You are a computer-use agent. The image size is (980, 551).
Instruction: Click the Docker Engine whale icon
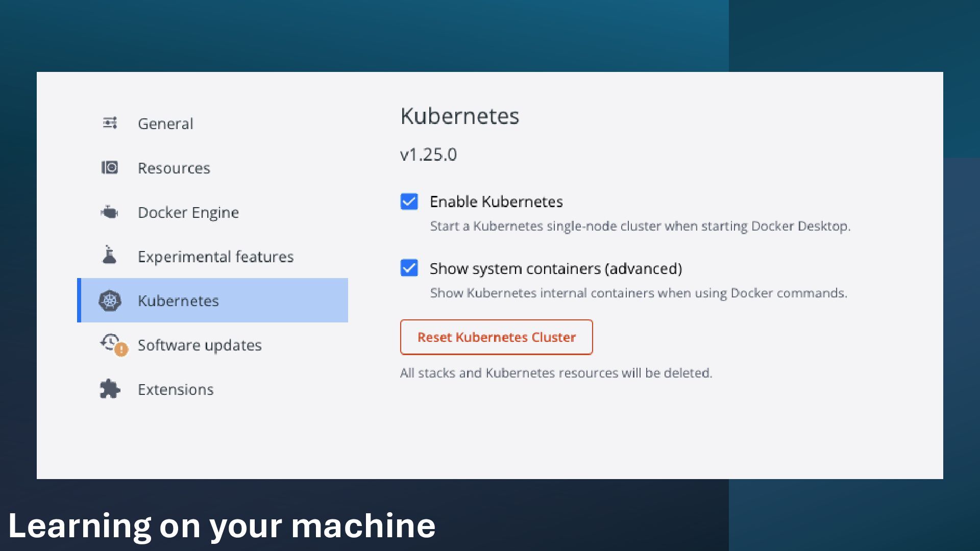tap(110, 212)
